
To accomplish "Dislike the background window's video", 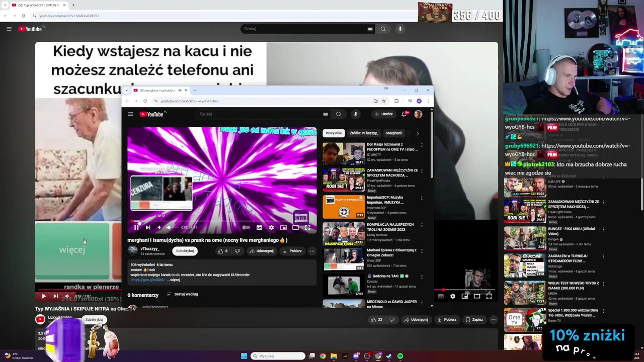I will (392, 320).
